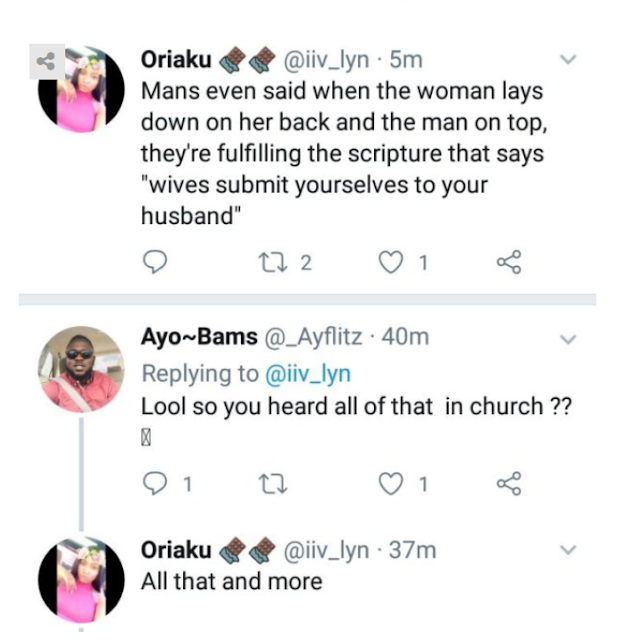Open Ayo~Bams display name
The width and height of the screenshot is (632, 640).
point(198,338)
